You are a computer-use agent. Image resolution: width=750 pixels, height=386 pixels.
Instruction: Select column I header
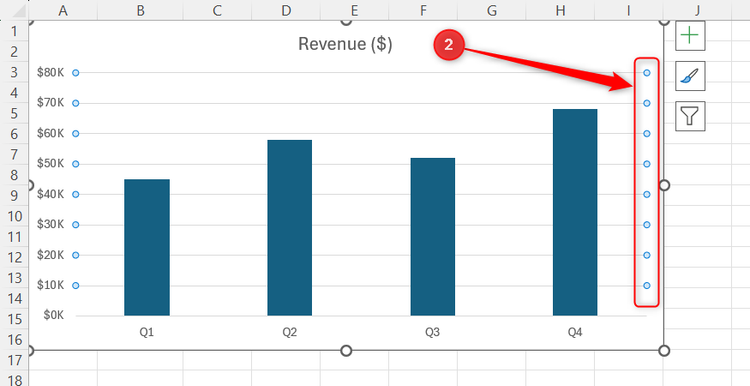629,10
